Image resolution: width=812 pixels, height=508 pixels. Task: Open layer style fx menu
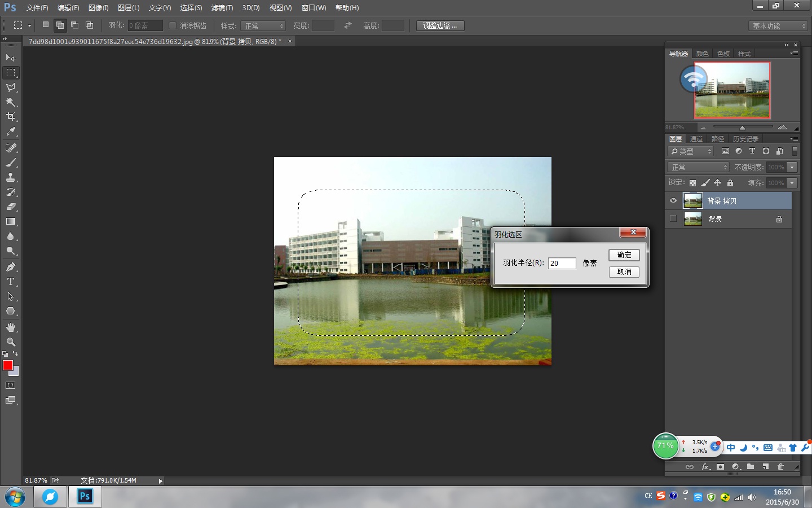tap(705, 467)
